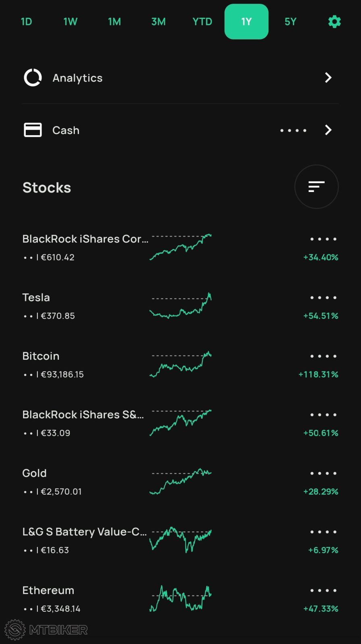Click the Gold price chart sparkline
Screen dimensions: 361x644
[x=180, y=481]
